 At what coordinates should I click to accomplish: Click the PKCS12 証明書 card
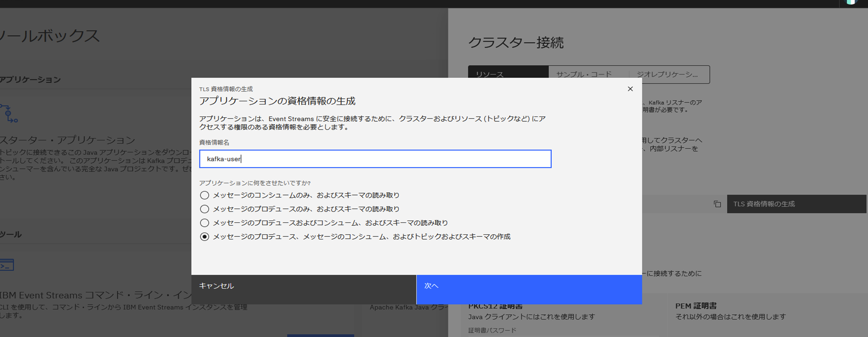[564, 315]
